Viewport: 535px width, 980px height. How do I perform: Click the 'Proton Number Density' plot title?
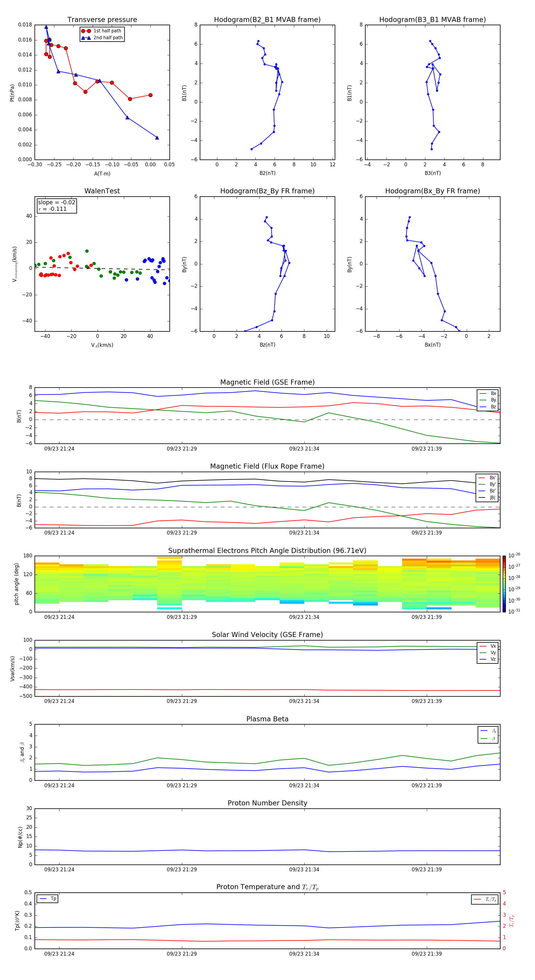(x=267, y=803)
